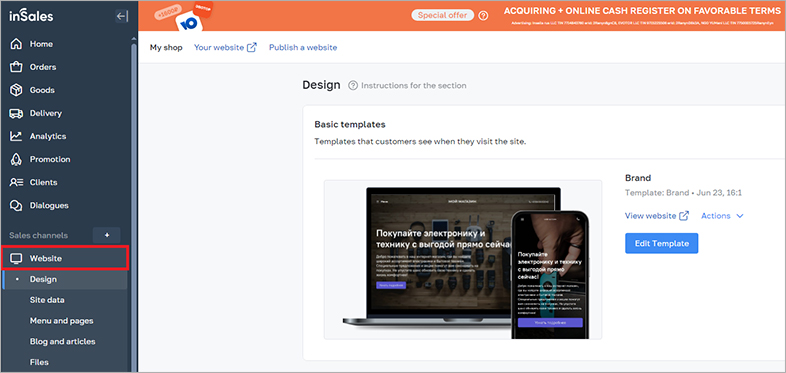Expand the Actions dropdown
This screenshot has height=373, width=786.
pyautogui.click(x=722, y=216)
